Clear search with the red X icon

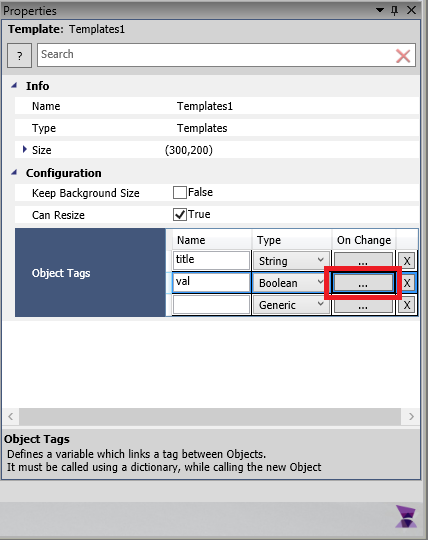tap(403, 56)
